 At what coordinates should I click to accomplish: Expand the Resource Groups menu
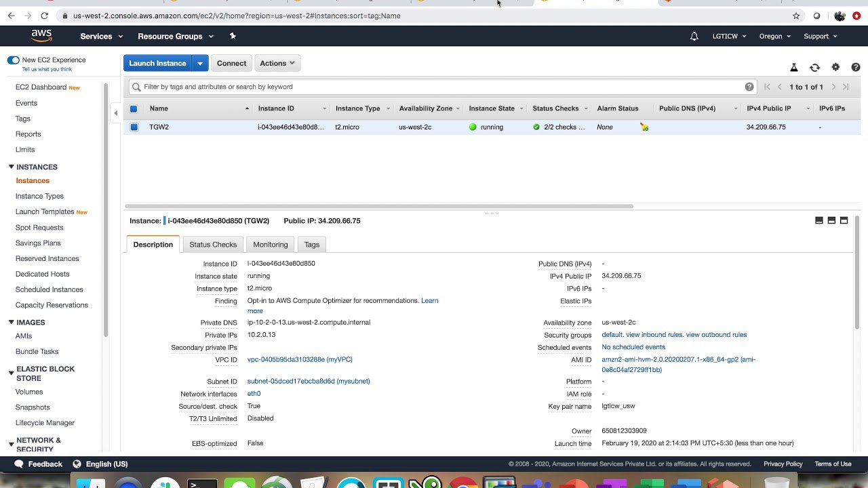point(176,36)
